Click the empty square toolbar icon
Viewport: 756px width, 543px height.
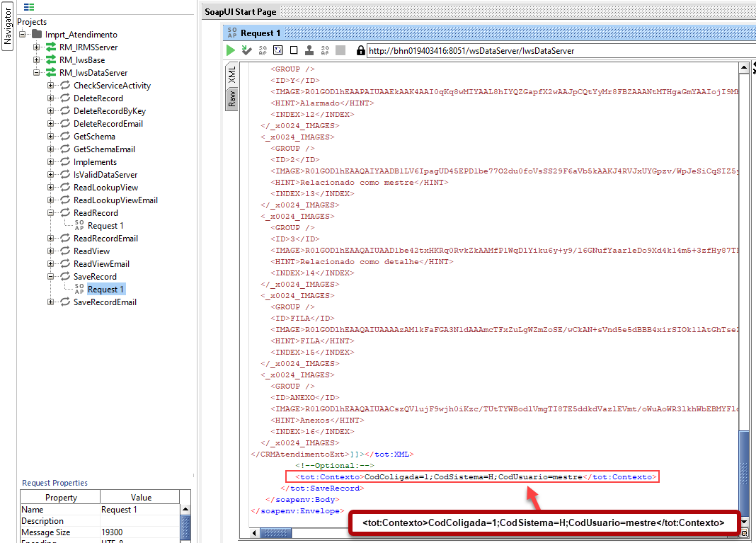(x=294, y=50)
